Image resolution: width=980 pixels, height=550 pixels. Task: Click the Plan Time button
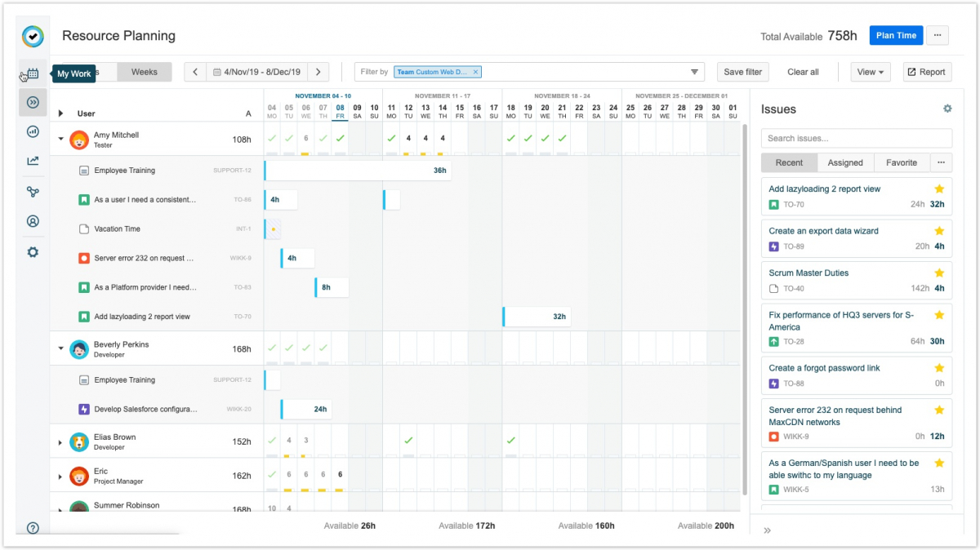tap(896, 35)
